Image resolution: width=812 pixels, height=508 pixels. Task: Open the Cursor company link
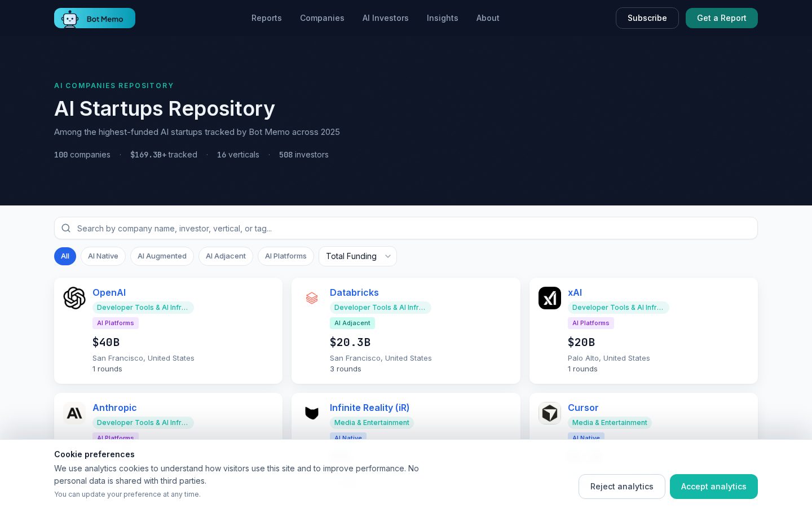(x=583, y=408)
